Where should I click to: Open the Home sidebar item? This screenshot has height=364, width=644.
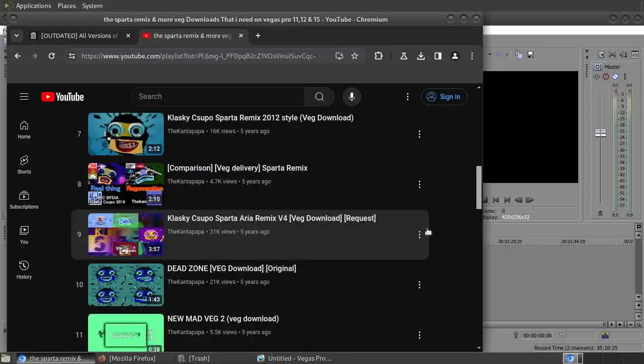(24, 130)
